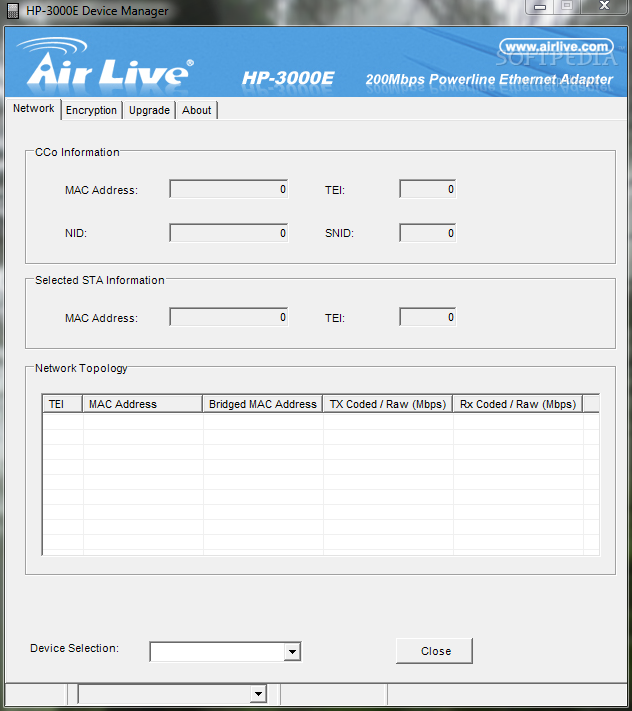Minimize the Device Manager window
632x711 pixels.
tap(540, 6)
